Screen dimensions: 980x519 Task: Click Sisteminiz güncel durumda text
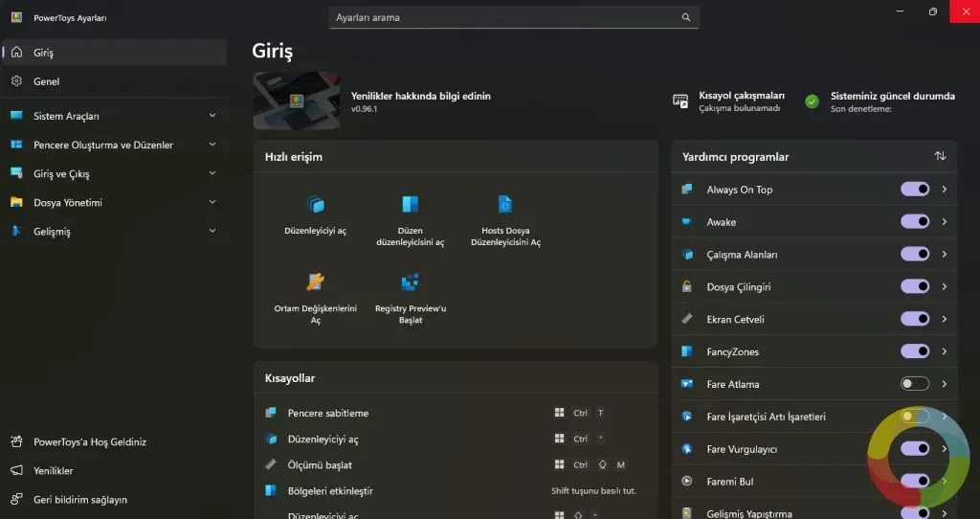pyautogui.click(x=893, y=96)
